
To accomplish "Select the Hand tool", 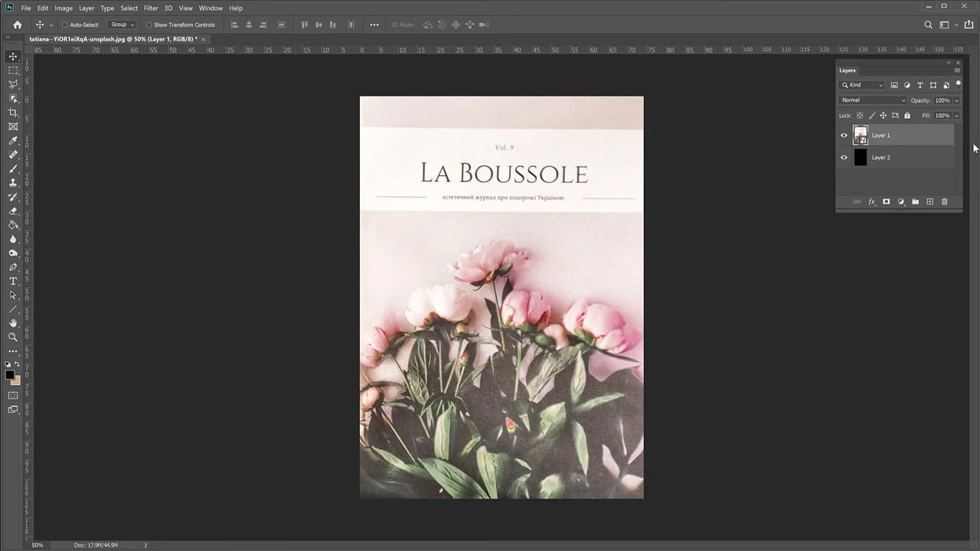I will [x=13, y=323].
